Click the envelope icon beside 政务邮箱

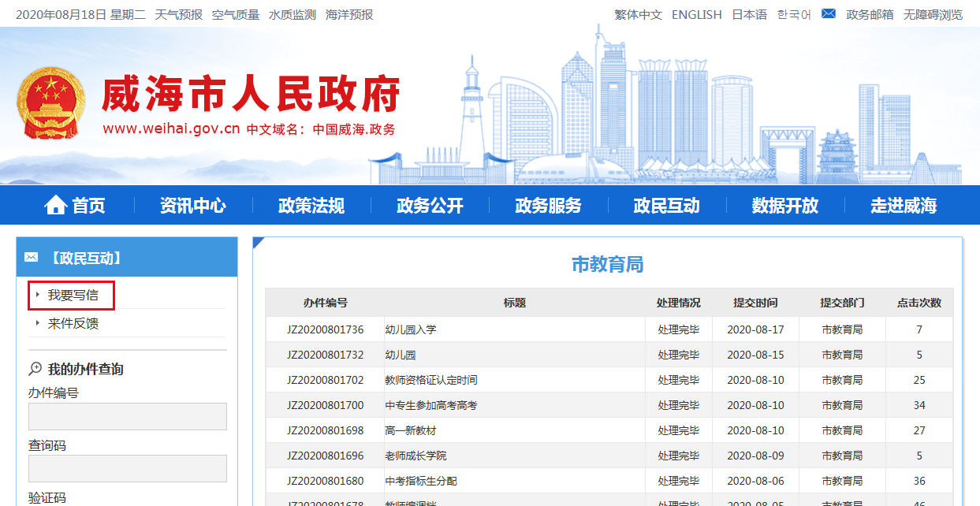(828, 14)
